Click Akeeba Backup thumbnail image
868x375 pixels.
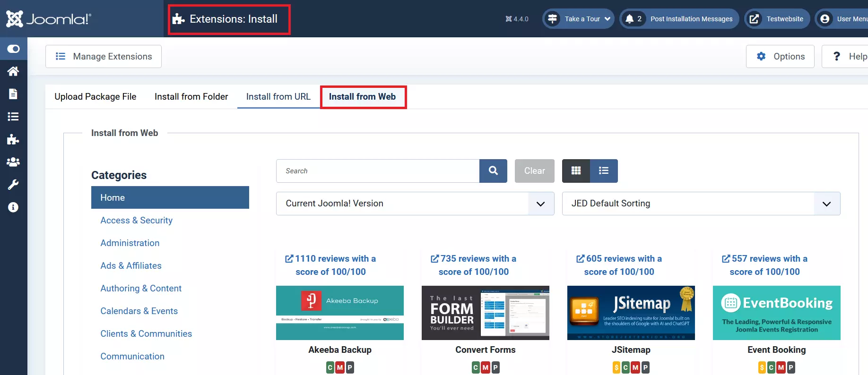point(340,313)
